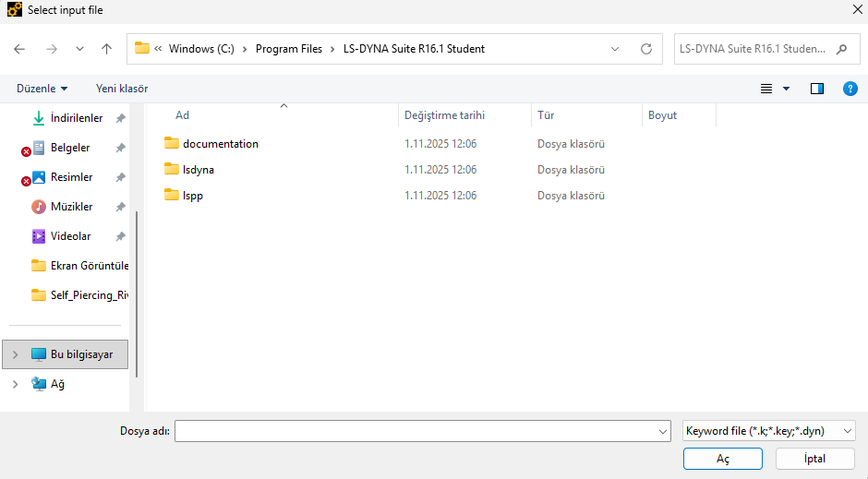The height and width of the screenshot is (479, 868).
Task: Go up one folder level
Action: (106, 49)
